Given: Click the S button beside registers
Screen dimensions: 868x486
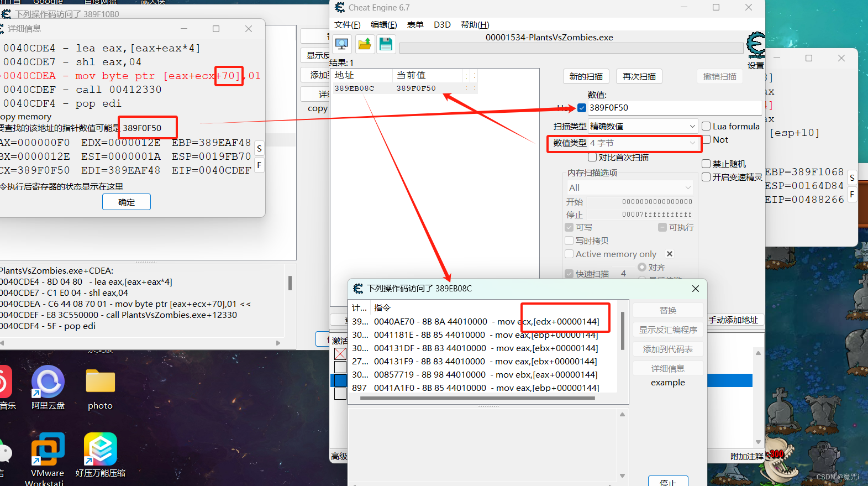Looking at the screenshot, I should pos(259,149).
